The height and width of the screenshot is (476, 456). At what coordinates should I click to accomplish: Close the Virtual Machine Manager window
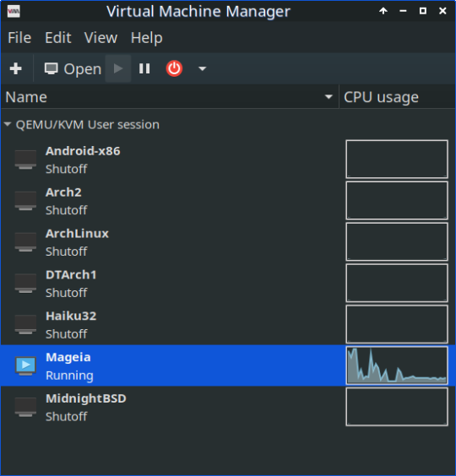pyautogui.click(x=442, y=11)
